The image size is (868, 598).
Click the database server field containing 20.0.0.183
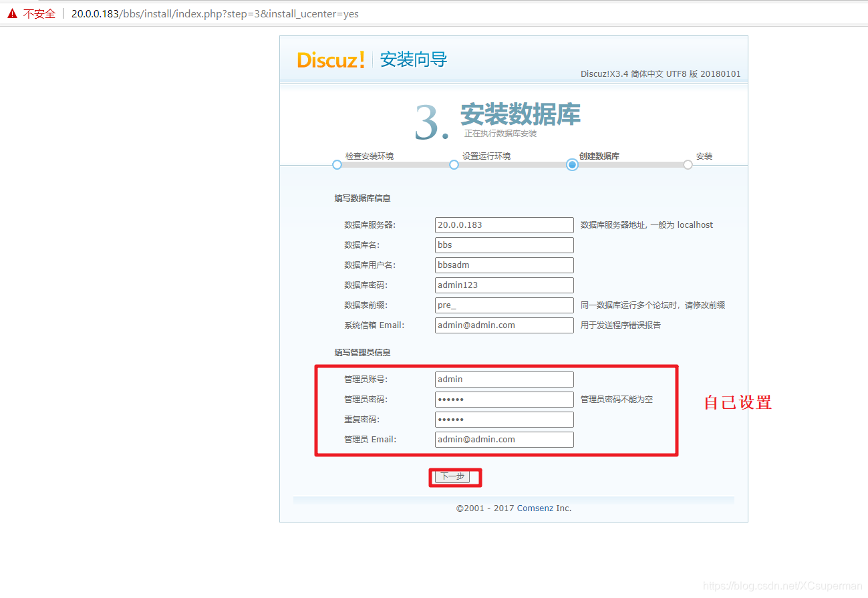(504, 225)
